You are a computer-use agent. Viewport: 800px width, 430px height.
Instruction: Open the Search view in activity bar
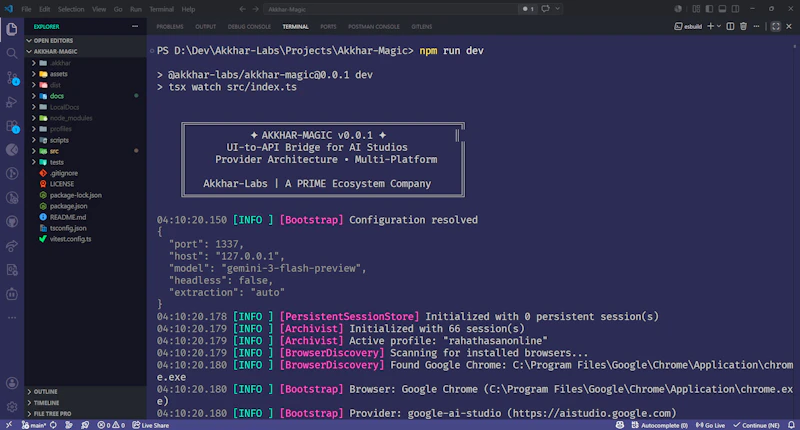point(12,53)
